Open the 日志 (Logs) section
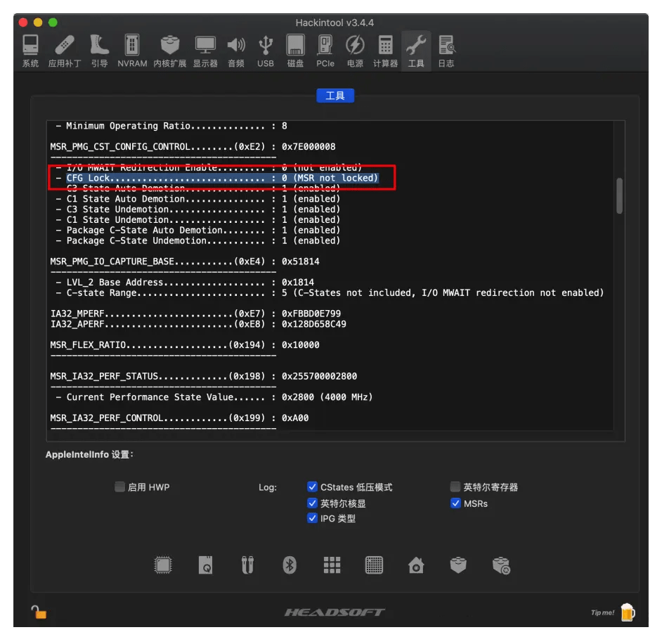This screenshot has width=662, height=644. (x=446, y=51)
